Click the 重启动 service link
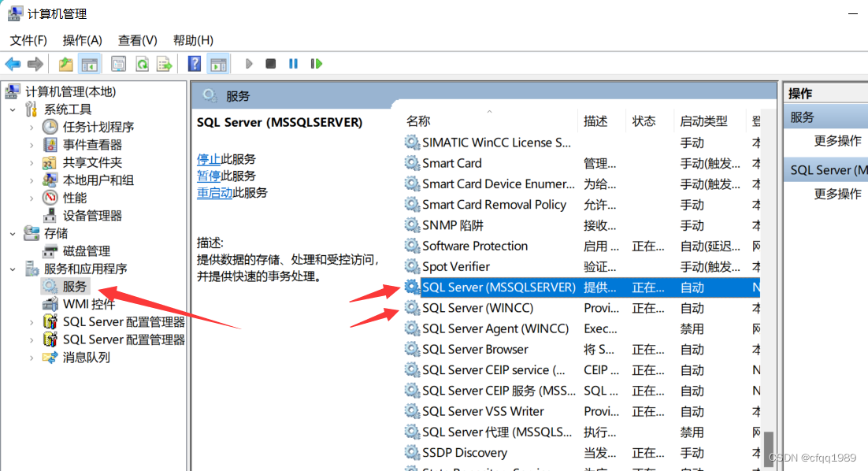The image size is (868, 471). pos(215,193)
